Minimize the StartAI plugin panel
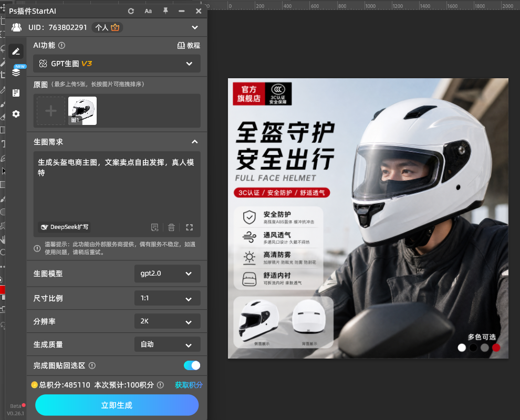This screenshot has height=420, width=520. pyautogui.click(x=181, y=11)
